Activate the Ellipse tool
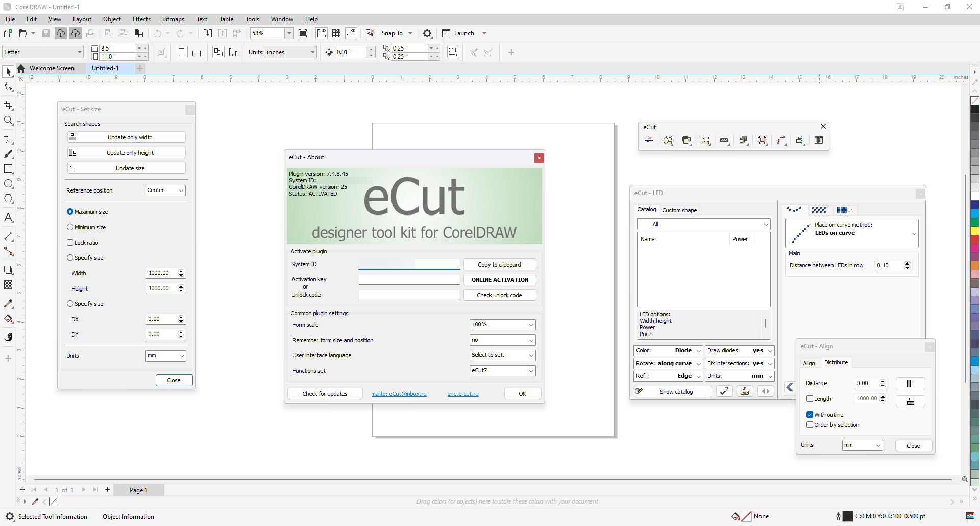 pos(8,184)
